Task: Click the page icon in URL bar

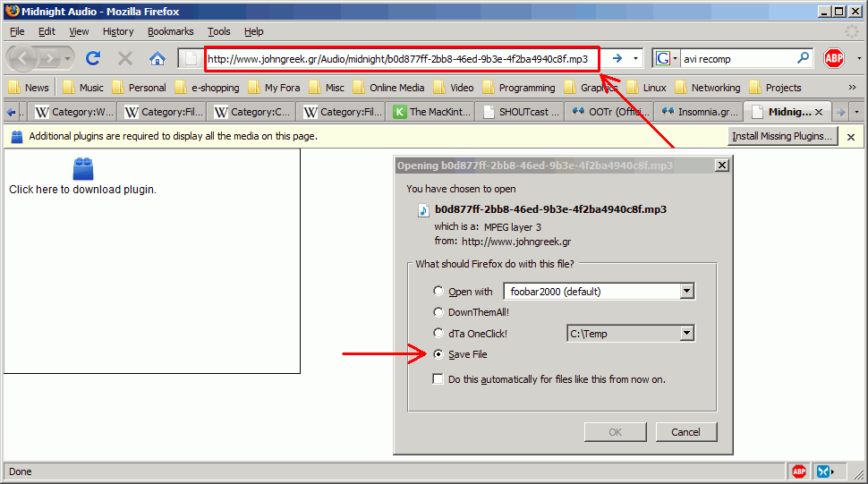Action: (x=191, y=59)
